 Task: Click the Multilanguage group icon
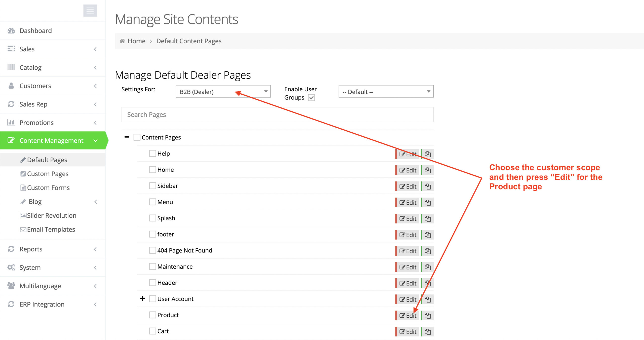coord(11,286)
